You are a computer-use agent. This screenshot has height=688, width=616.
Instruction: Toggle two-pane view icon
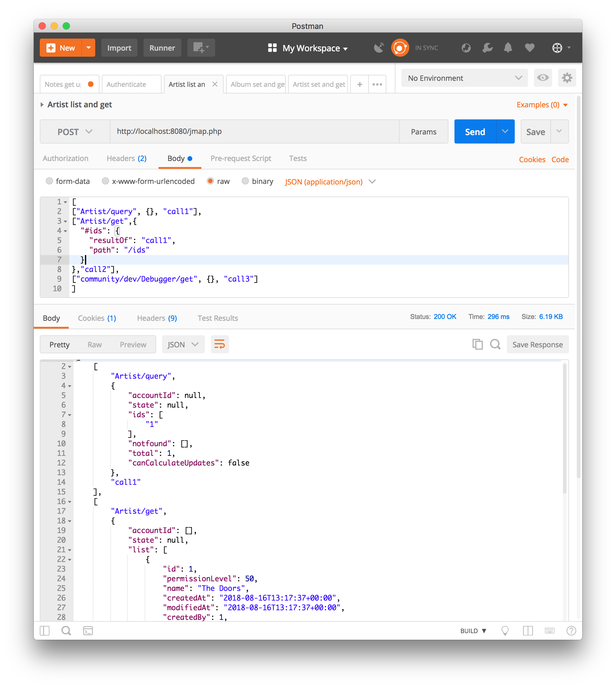point(528,630)
